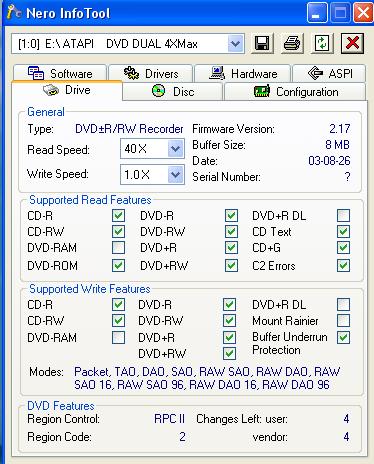Click the Refresh green arrows icon
This screenshot has width=374, height=464.
[322, 43]
